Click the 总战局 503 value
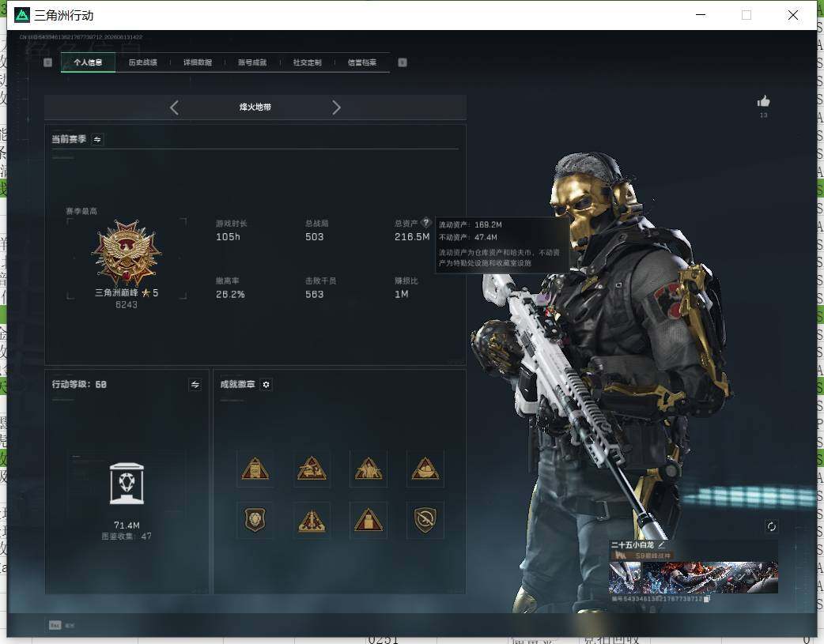 (314, 237)
